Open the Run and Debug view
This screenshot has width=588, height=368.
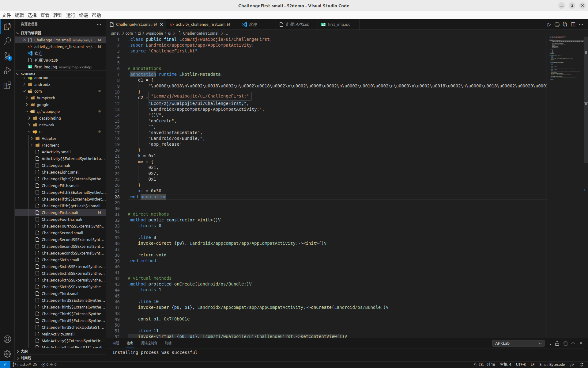click(x=7, y=71)
